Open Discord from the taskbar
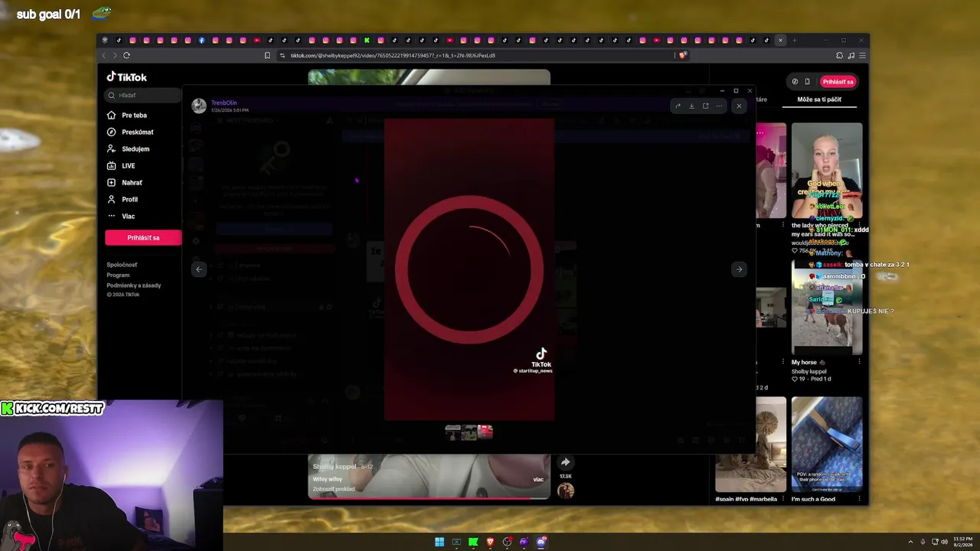Screen dimensions: 980x551 click(x=541, y=542)
